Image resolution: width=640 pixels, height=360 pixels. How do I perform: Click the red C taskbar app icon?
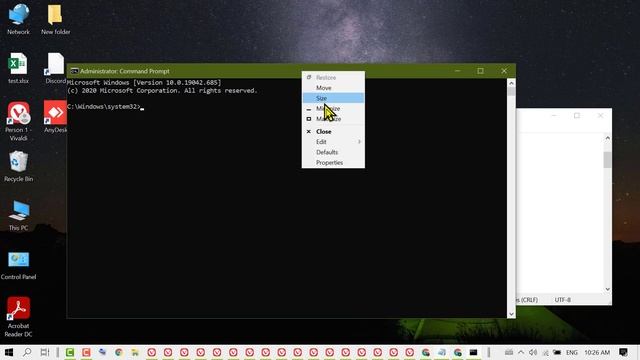[86, 352]
